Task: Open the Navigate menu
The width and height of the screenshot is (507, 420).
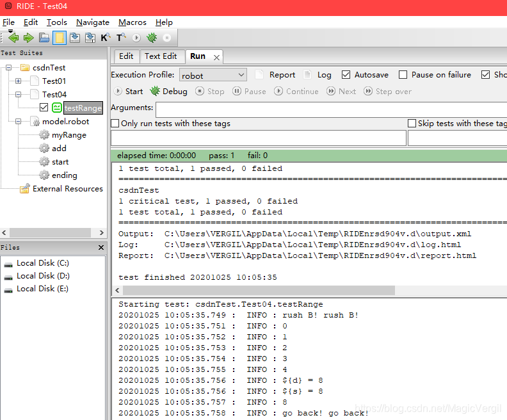Action: 93,22
